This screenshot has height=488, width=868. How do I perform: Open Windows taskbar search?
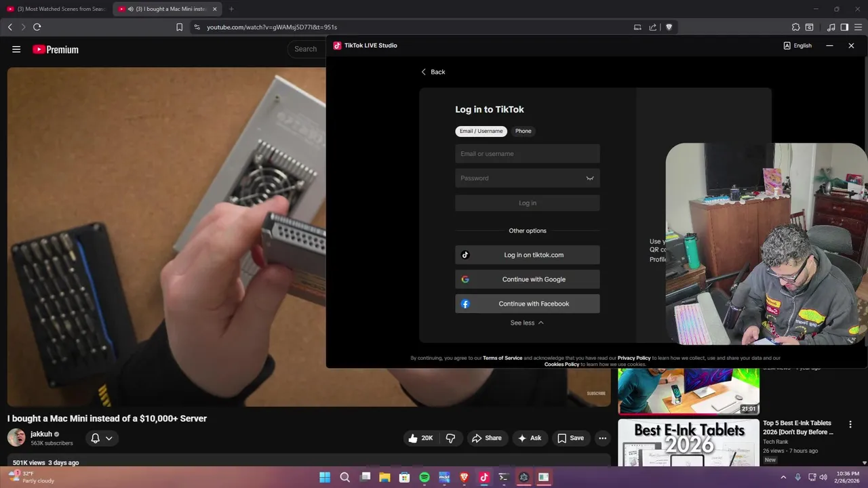pos(344,477)
